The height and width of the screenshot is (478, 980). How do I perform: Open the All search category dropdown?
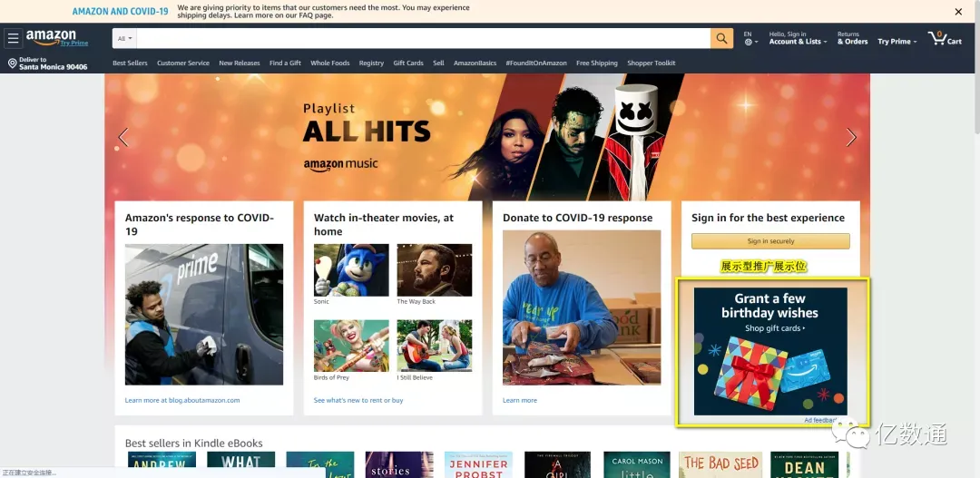[124, 38]
